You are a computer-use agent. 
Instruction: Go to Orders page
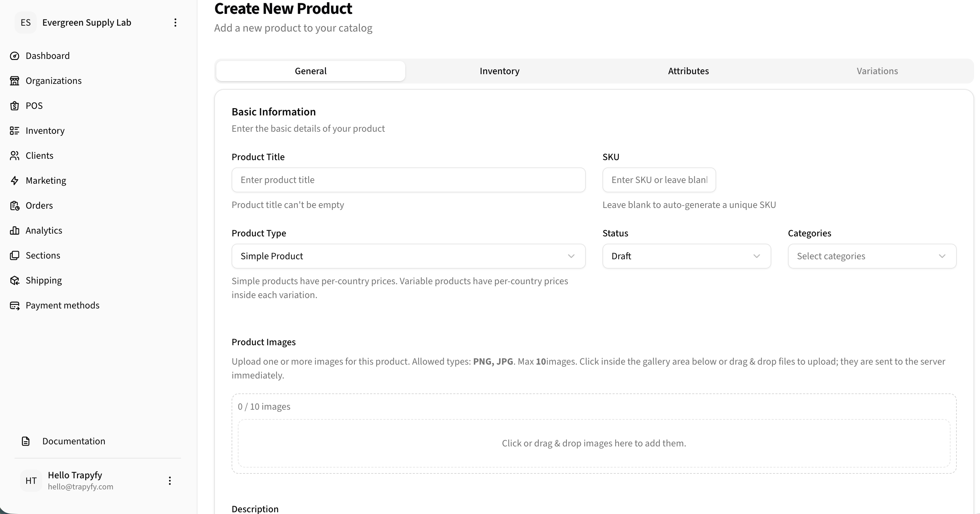[39, 206]
